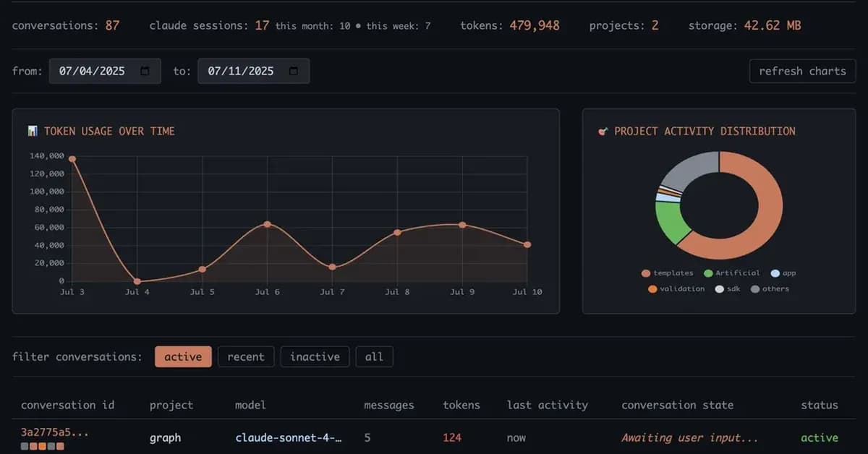Click the bar chart icon beside TOKEN USAGE OVER TIME
The height and width of the screenshot is (454, 868).
(x=33, y=131)
